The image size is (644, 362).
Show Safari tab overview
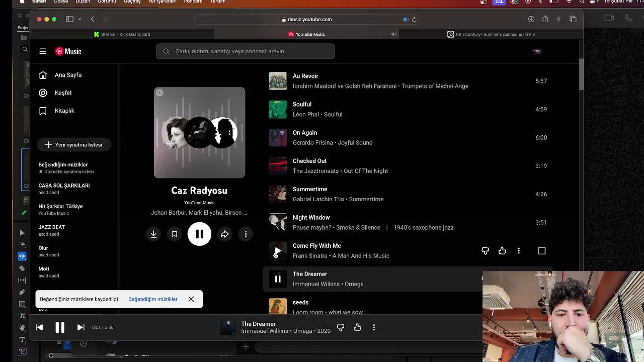pos(573,19)
